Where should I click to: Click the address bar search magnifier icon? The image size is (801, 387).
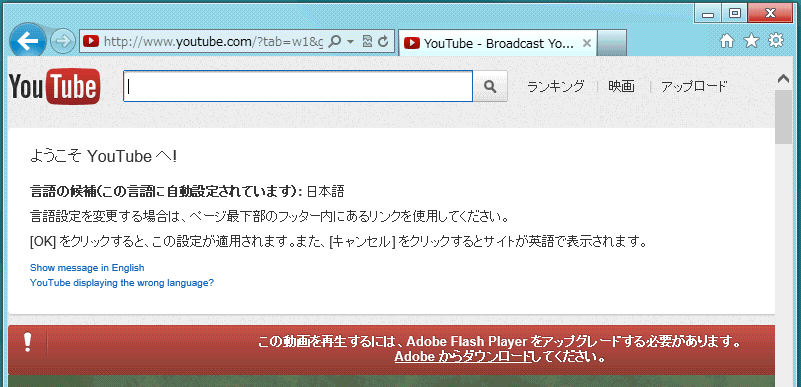point(335,41)
